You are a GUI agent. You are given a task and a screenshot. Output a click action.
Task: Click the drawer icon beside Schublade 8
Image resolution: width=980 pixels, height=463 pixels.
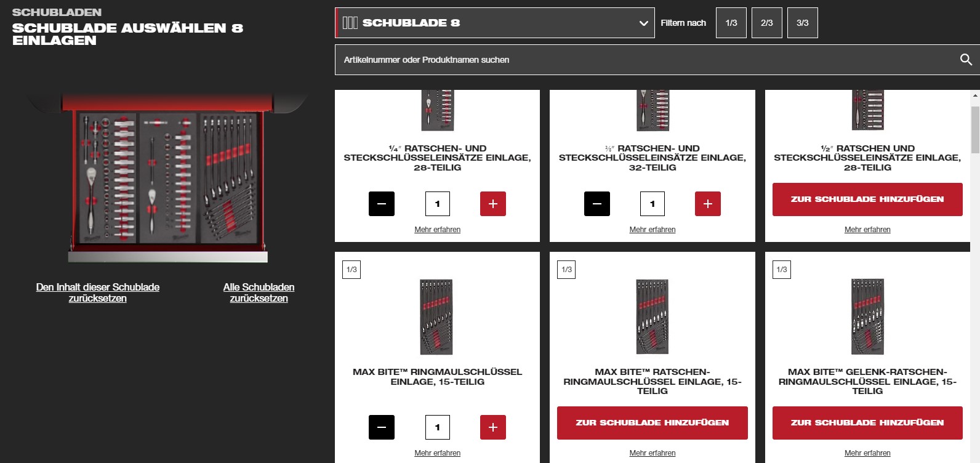tap(350, 23)
